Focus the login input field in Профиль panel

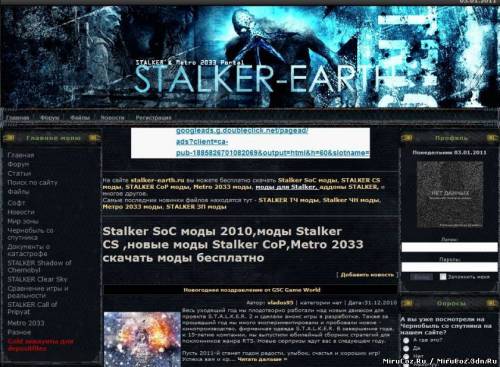(x=449, y=247)
